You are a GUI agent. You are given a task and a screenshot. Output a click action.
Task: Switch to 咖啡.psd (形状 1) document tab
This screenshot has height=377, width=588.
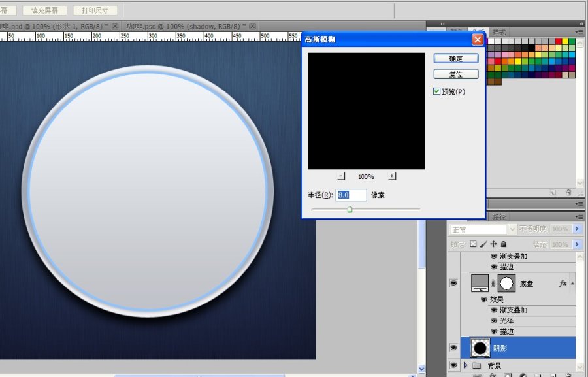54,26
